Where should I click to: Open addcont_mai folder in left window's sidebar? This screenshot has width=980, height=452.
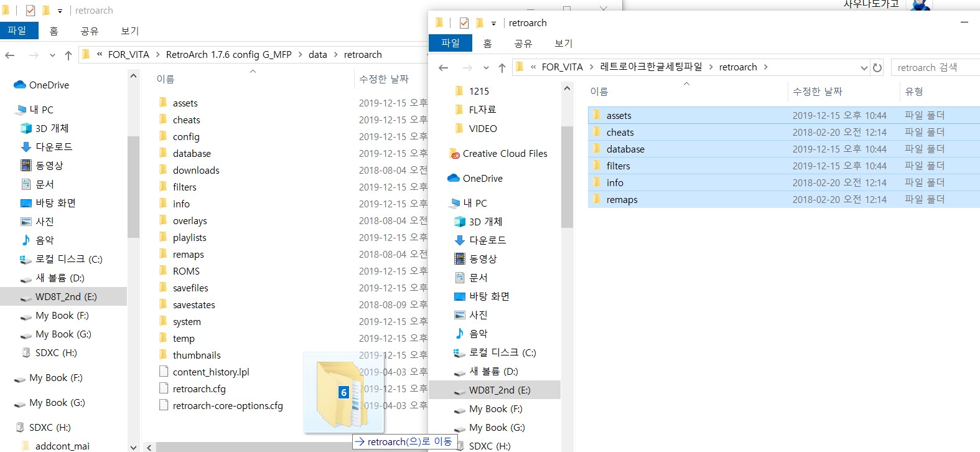coord(62,446)
